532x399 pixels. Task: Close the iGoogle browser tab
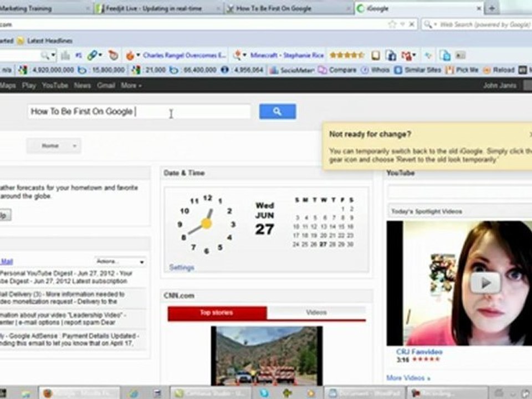click(479, 8)
